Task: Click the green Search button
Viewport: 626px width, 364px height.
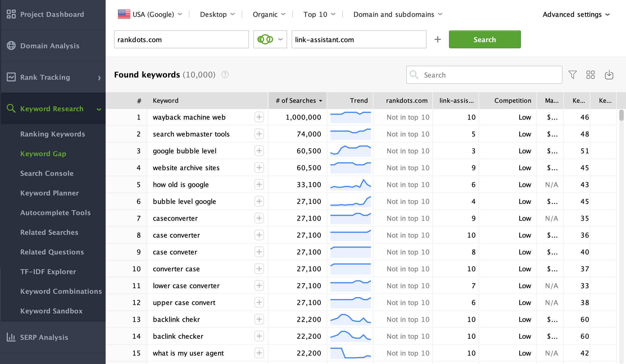Action: 485,39
